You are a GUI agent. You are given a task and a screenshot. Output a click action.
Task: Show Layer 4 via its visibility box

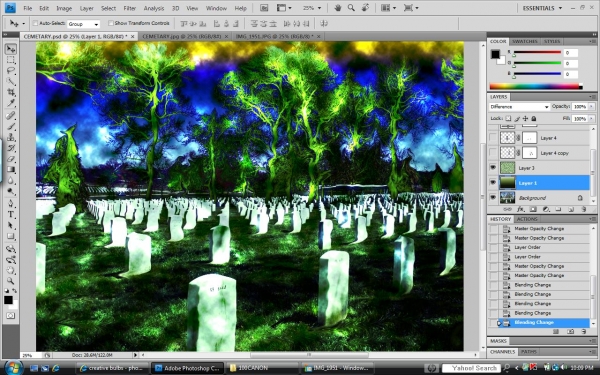point(493,138)
